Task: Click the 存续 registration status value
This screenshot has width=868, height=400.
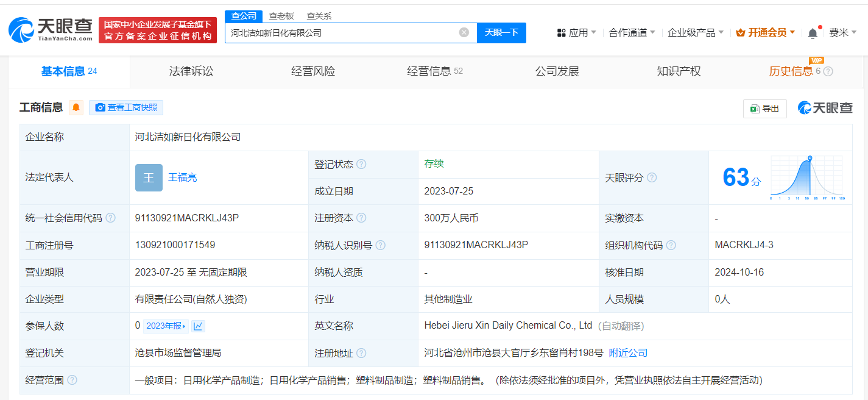Action: point(434,163)
